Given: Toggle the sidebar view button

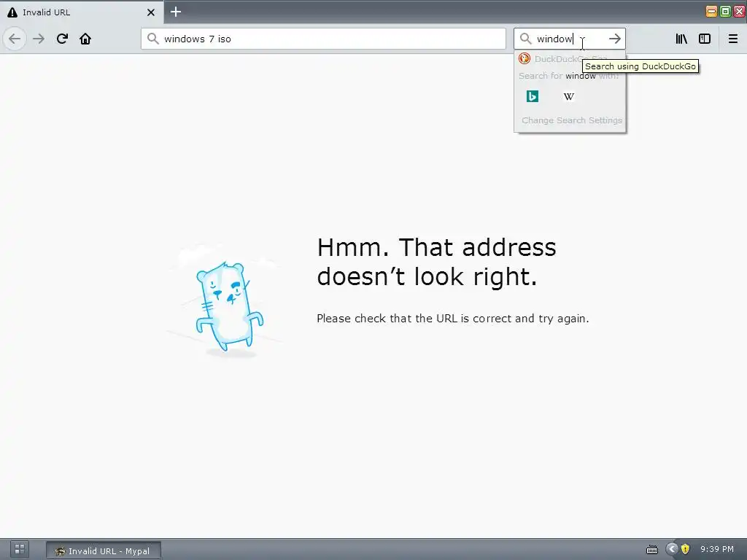Looking at the screenshot, I should pyautogui.click(x=705, y=39).
